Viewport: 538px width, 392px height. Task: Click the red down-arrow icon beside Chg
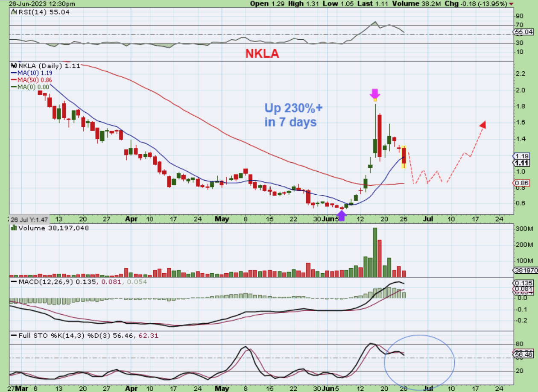(512, 4)
